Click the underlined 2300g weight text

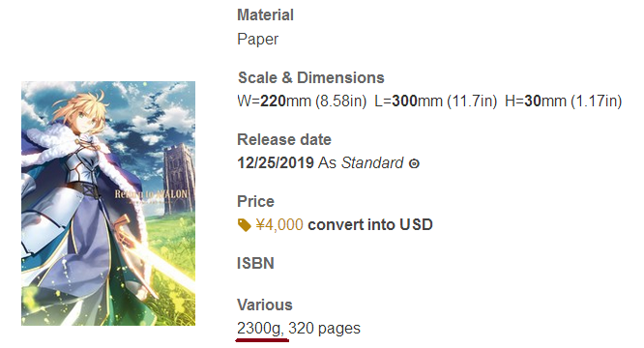[260, 329]
